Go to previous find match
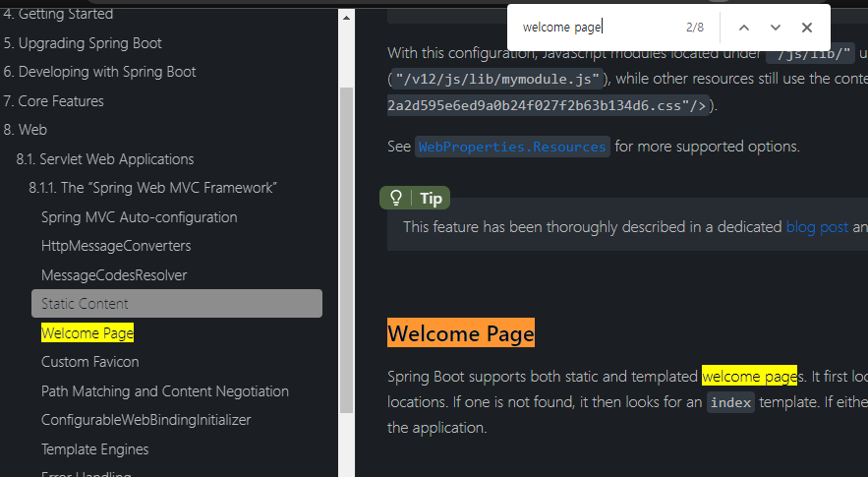Screen dimensions: 868x477 (744, 28)
